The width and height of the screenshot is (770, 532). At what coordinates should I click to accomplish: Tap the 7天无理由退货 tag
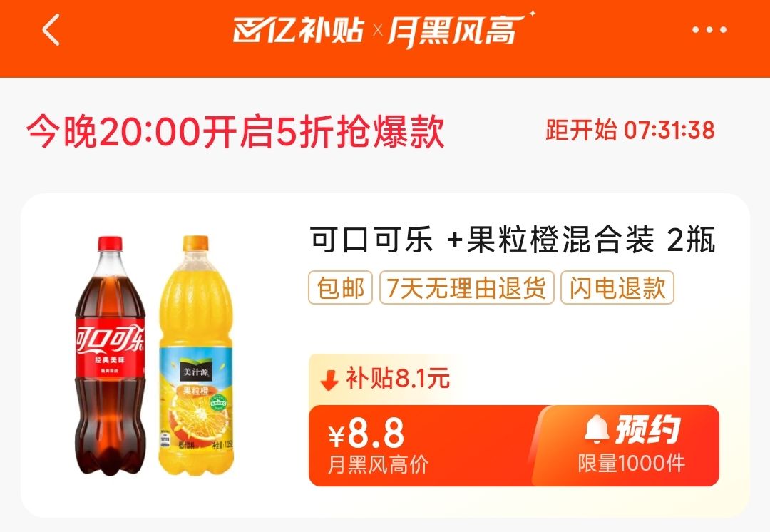[x=466, y=287]
